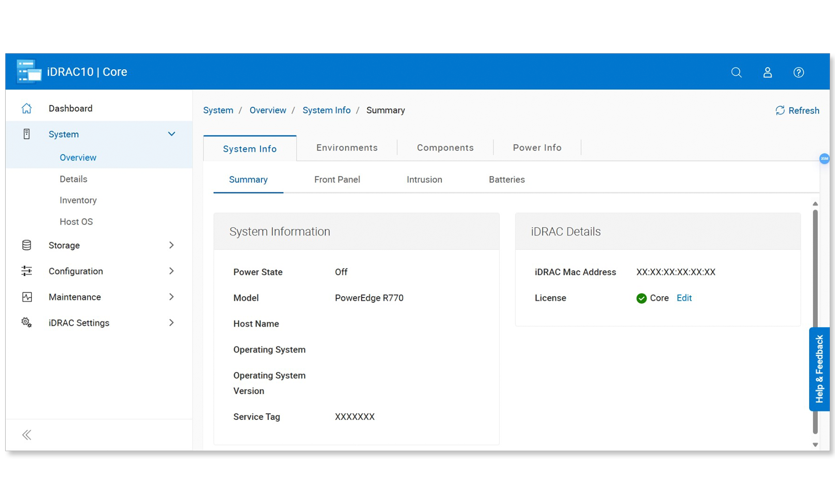Click the Configuration sliders icon
This screenshot has width=835, height=504.
pos(26,271)
